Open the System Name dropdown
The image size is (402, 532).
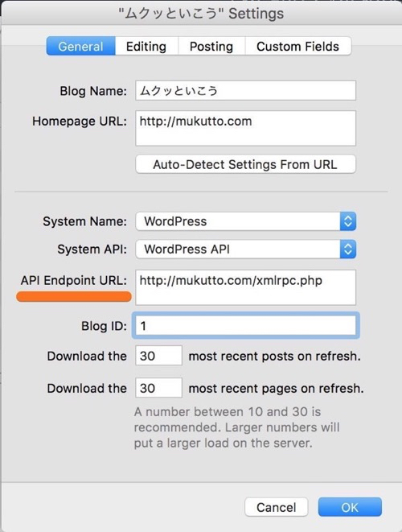245,221
